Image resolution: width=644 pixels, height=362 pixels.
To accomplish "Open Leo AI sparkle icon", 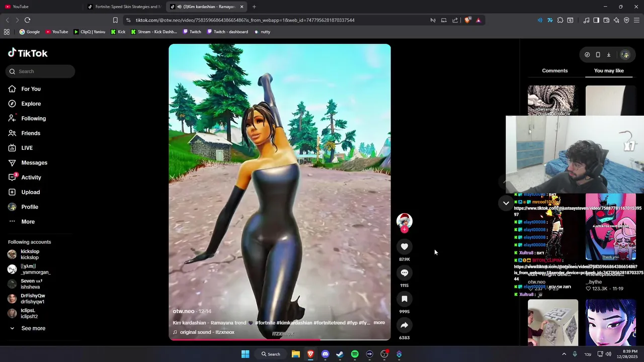I will click(x=616, y=20).
